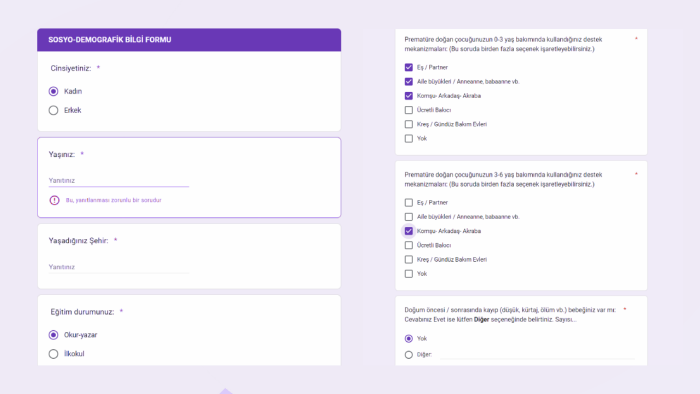Click the Eğitim durumunuz question label

(82, 312)
